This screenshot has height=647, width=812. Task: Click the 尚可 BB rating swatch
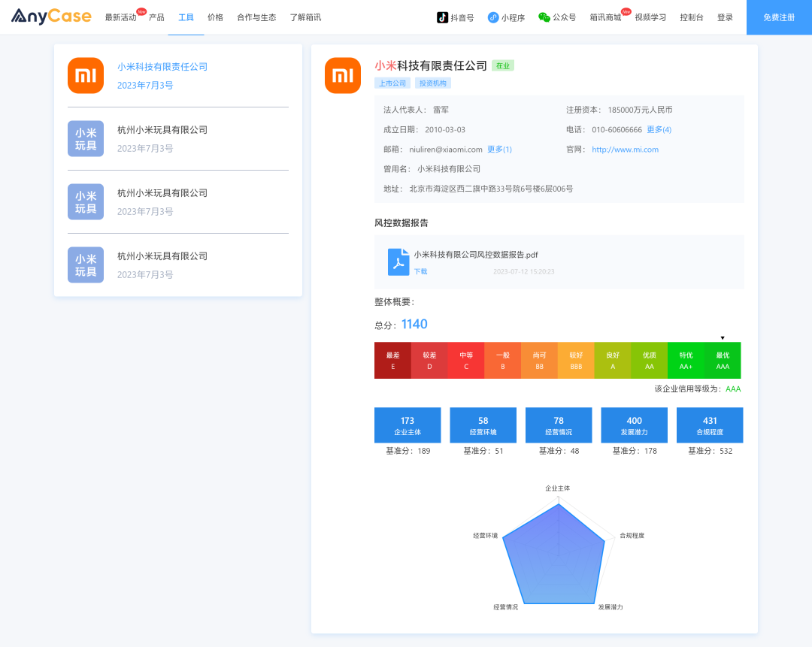point(539,360)
